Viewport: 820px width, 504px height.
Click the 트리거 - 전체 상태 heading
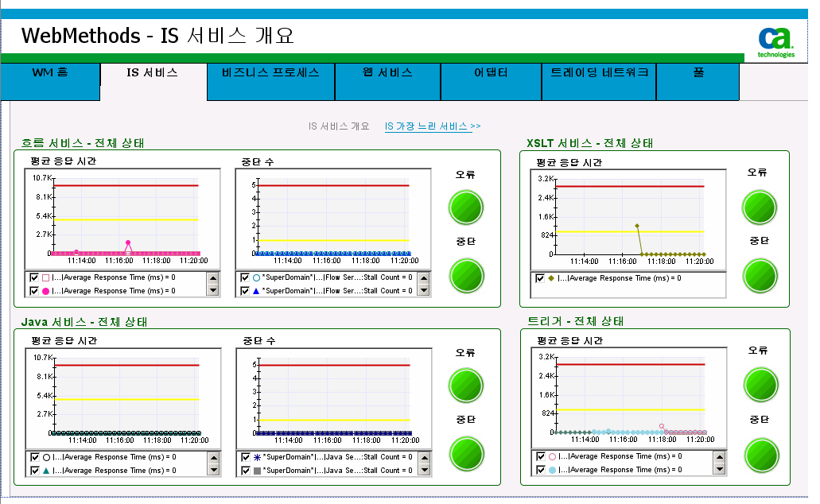(x=576, y=321)
